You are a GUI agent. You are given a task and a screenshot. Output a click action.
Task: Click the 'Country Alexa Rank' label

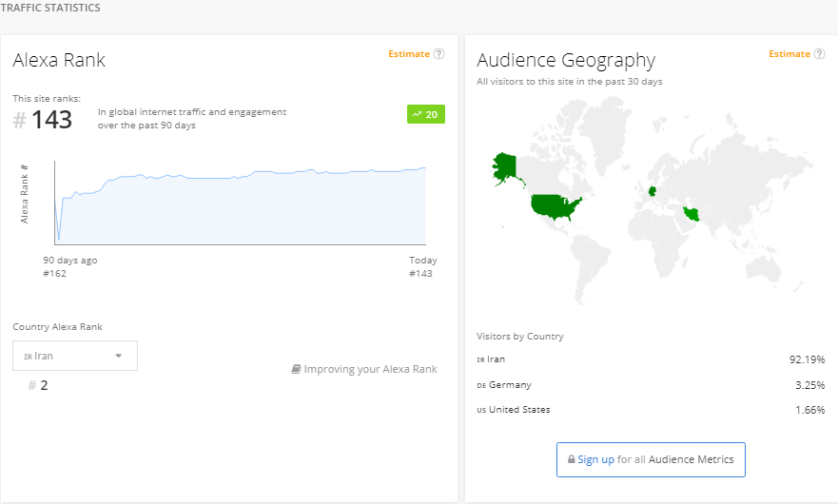point(58,326)
